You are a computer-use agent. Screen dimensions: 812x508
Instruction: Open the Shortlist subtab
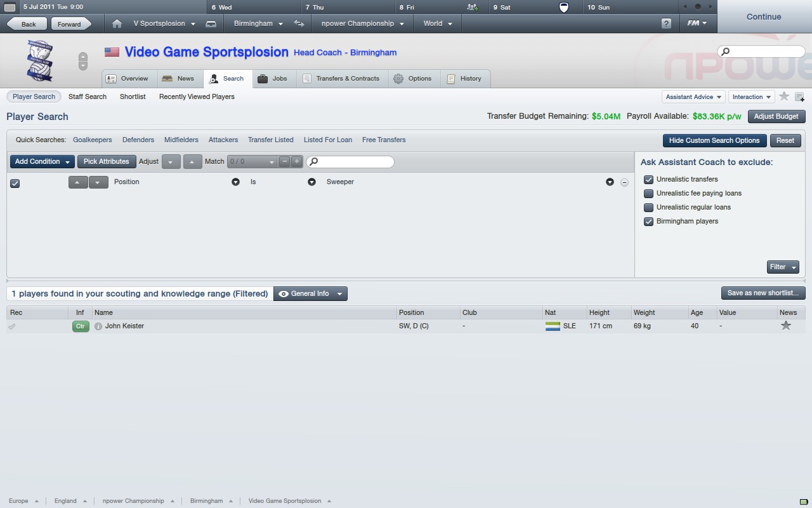coord(133,97)
